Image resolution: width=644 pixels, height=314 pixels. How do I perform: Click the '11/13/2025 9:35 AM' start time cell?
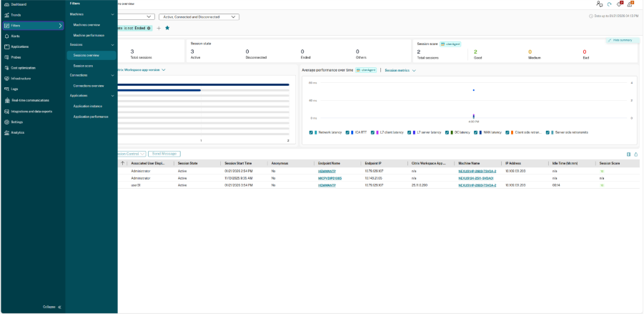point(239,178)
